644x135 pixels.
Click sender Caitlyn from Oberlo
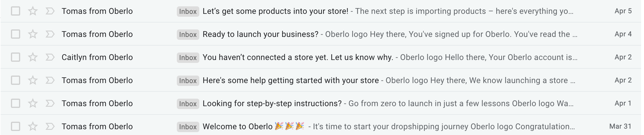[x=97, y=57]
